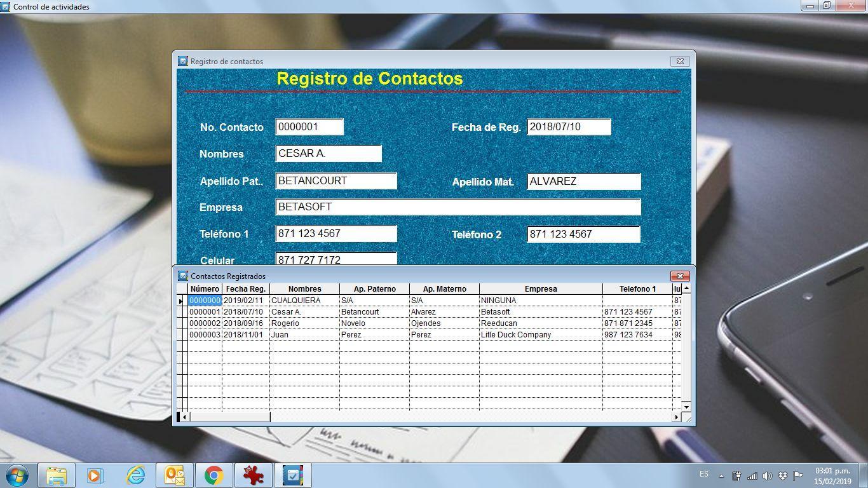Click the No. Contacto field
This screenshot has height=488, width=868.
[x=309, y=126]
